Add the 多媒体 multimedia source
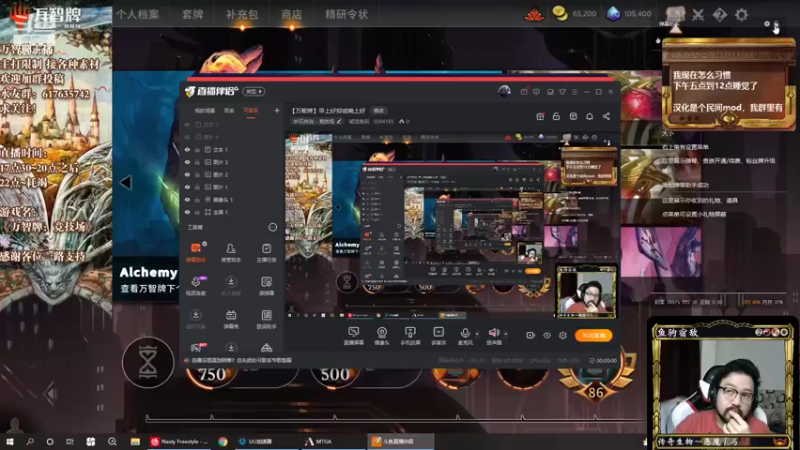Screen dimensions: 800x450 (x=438, y=336)
